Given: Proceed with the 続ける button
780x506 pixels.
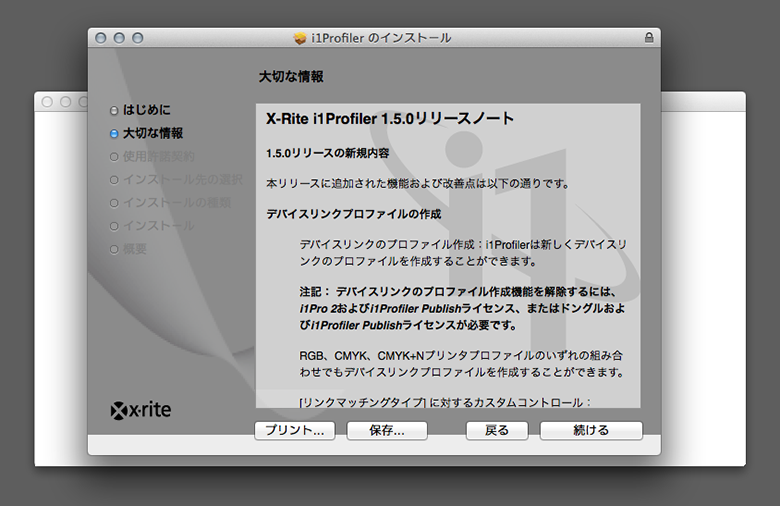Looking at the screenshot, I should pyautogui.click(x=590, y=431).
